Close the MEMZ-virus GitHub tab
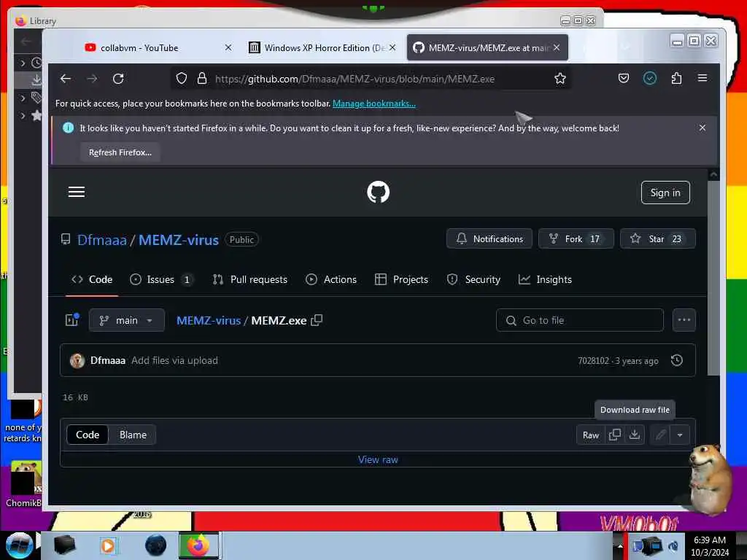Screen dimensions: 747x560 point(557,47)
